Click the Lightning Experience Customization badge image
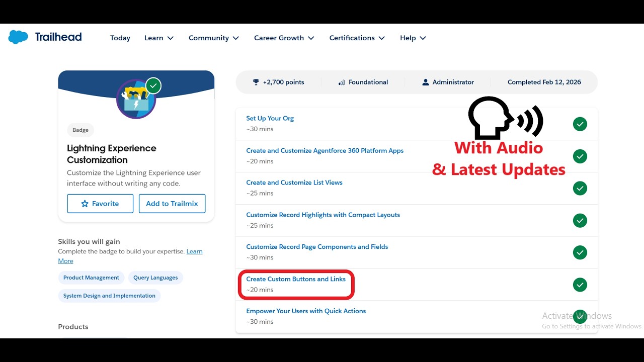Screen dimensions: 644x362 (x=136, y=99)
